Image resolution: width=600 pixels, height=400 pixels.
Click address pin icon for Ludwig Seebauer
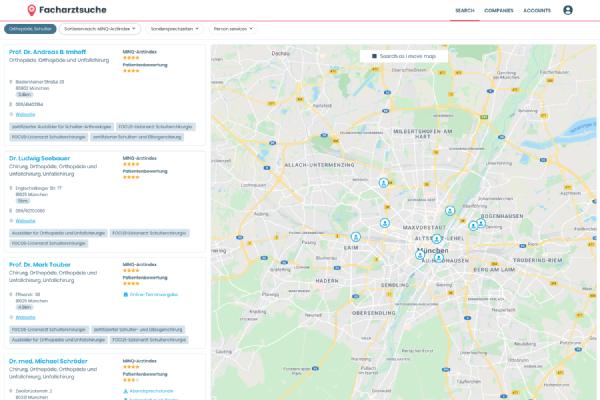point(11,188)
